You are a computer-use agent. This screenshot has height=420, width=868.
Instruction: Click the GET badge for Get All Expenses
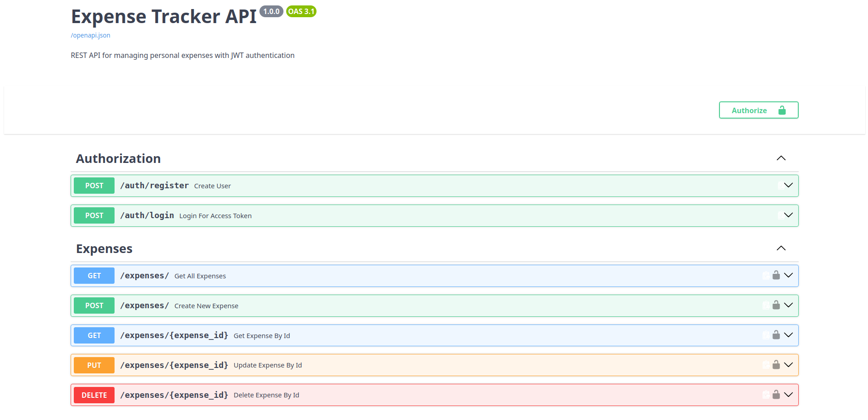pyautogui.click(x=94, y=276)
